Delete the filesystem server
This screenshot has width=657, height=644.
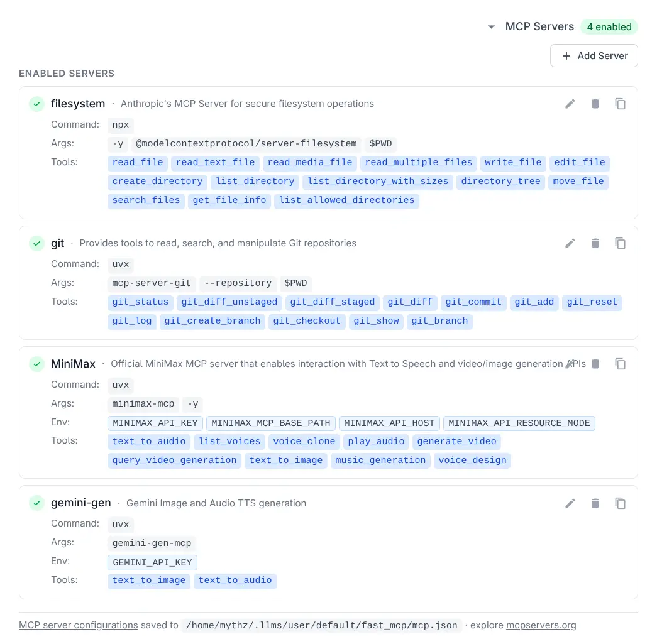(x=595, y=104)
